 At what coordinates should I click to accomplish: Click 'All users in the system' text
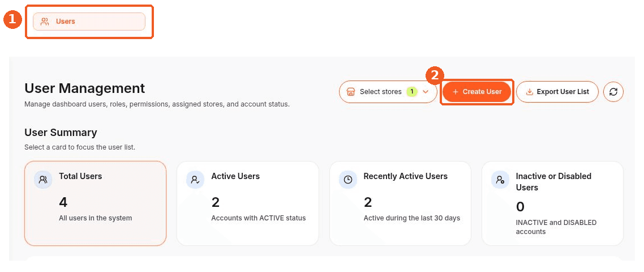pos(95,218)
